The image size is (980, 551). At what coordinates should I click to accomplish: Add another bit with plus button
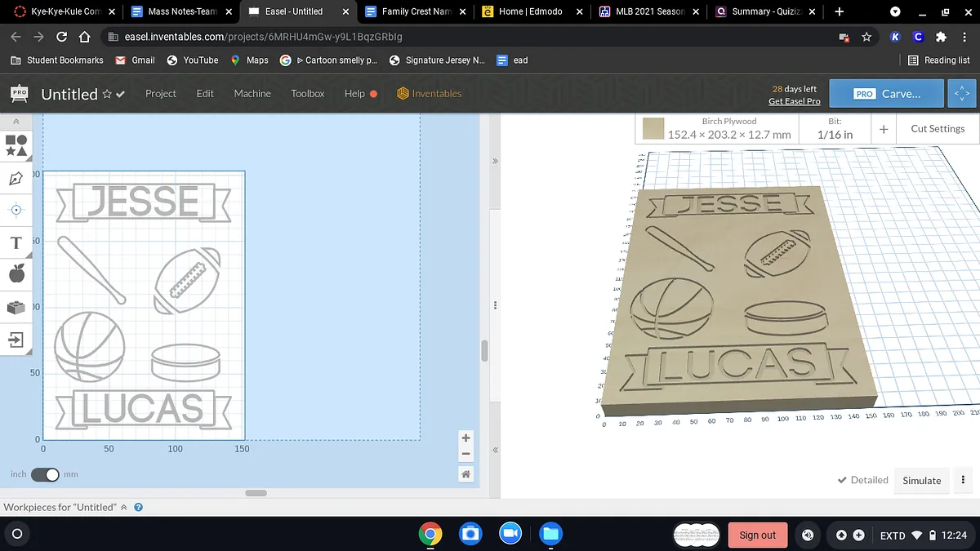[x=884, y=129]
